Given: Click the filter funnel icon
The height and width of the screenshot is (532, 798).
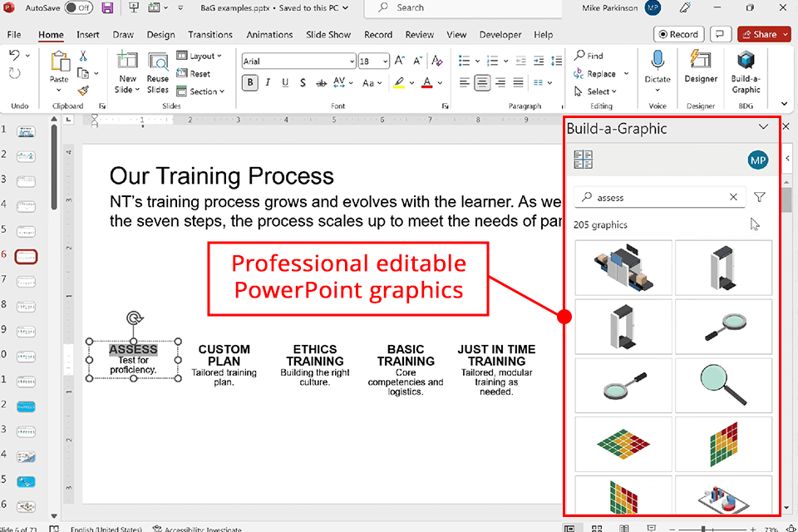Looking at the screenshot, I should click(x=760, y=197).
